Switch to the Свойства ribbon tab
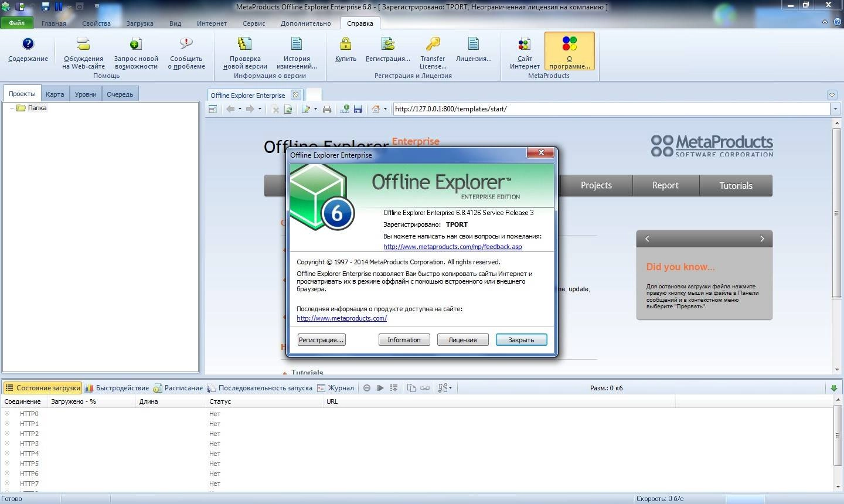This screenshot has height=504, width=844. click(96, 23)
